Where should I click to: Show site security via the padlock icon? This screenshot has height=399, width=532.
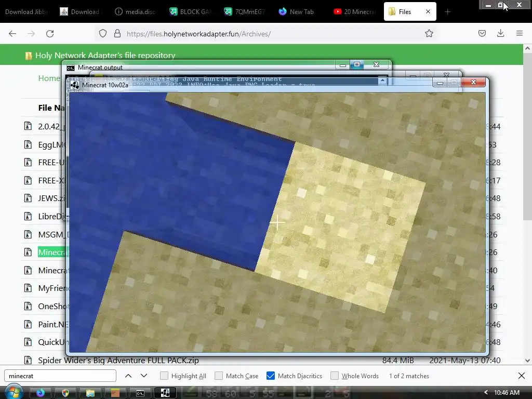pyautogui.click(x=117, y=34)
